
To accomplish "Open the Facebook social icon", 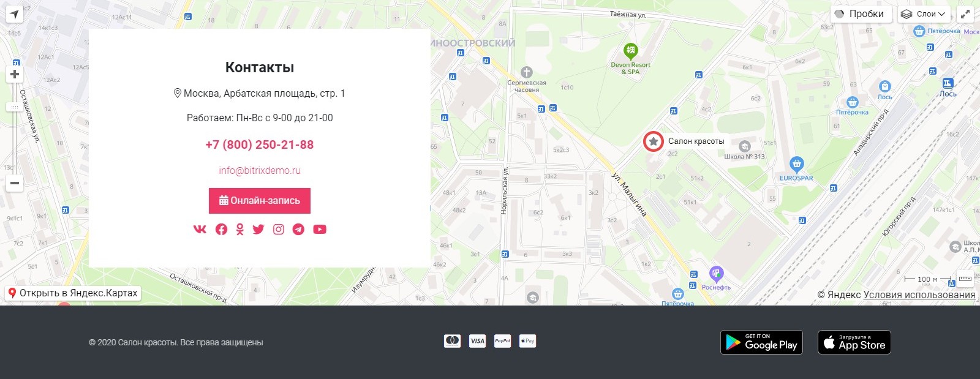I will pyautogui.click(x=221, y=229).
